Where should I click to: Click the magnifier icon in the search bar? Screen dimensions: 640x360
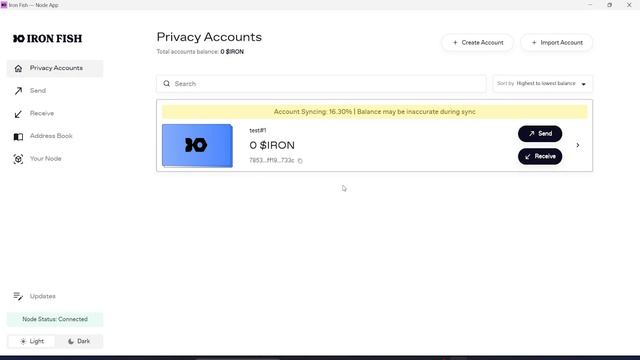pyautogui.click(x=167, y=84)
